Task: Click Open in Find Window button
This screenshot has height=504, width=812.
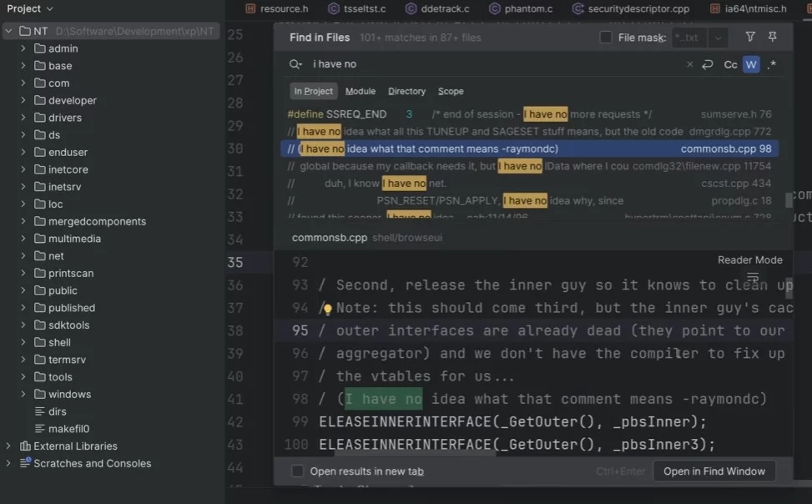Action: [x=714, y=471]
